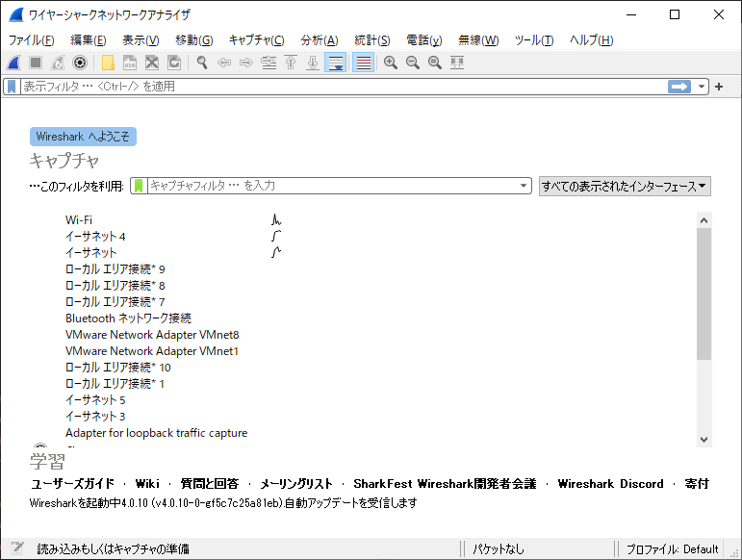Go to specified packet icon
Screen dimensions: 742x560
click(x=269, y=63)
